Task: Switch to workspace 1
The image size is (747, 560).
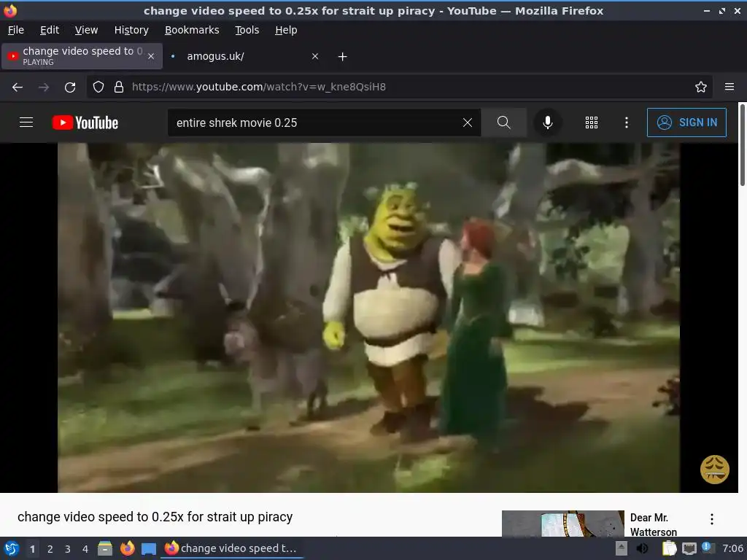Action: coord(32,549)
